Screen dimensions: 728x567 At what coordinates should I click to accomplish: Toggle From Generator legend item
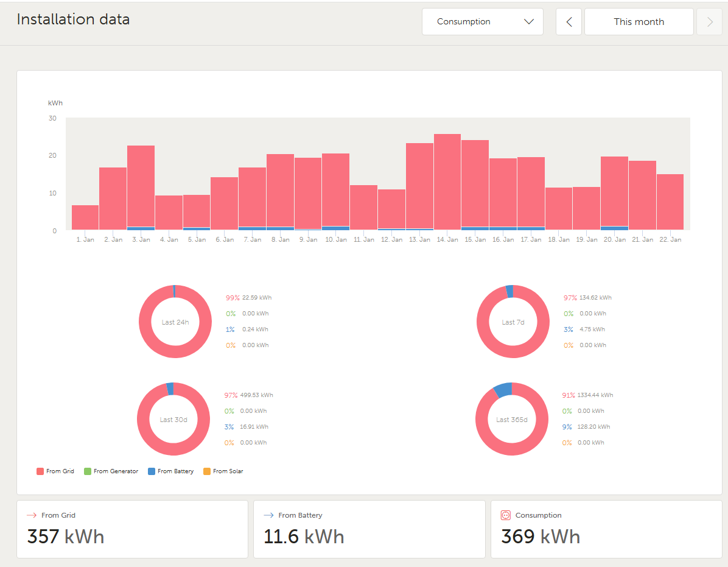click(x=111, y=471)
